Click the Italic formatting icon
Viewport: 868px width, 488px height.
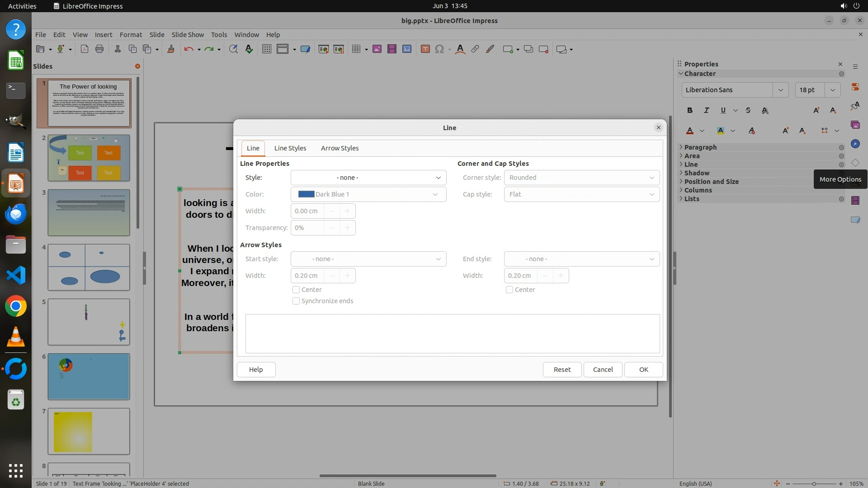click(706, 110)
